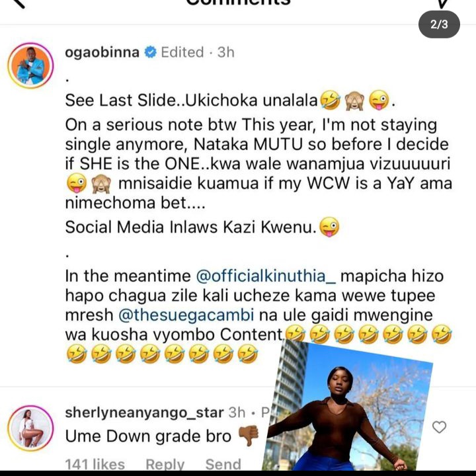Click the verified badge next to ogaobinna

(x=150, y=52)
